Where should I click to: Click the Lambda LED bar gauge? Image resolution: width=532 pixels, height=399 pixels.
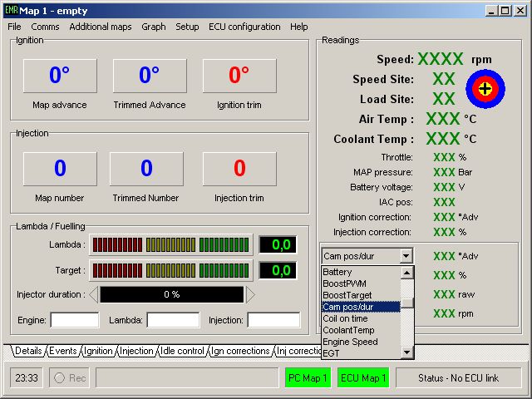point(170,244)
